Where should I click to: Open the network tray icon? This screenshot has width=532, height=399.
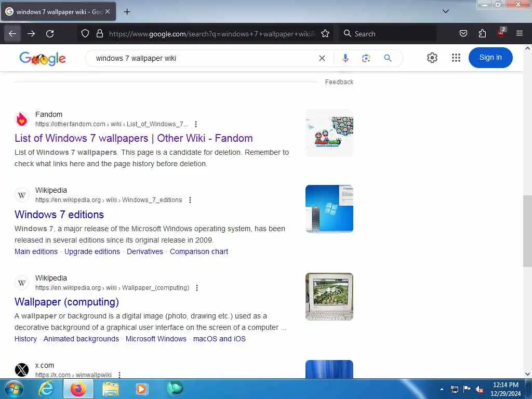click(x=454, y=389)
